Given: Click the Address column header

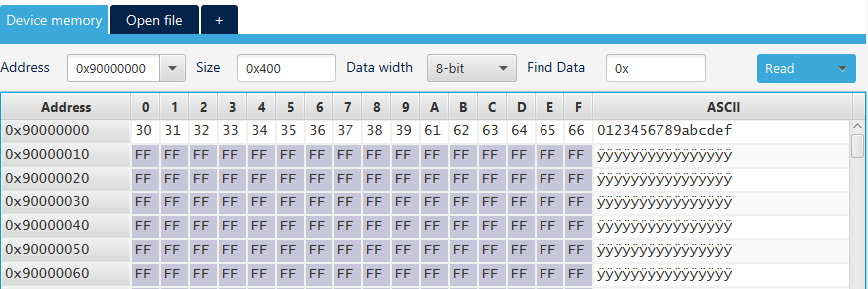Looking at the screenshot, I should [65, 107].
